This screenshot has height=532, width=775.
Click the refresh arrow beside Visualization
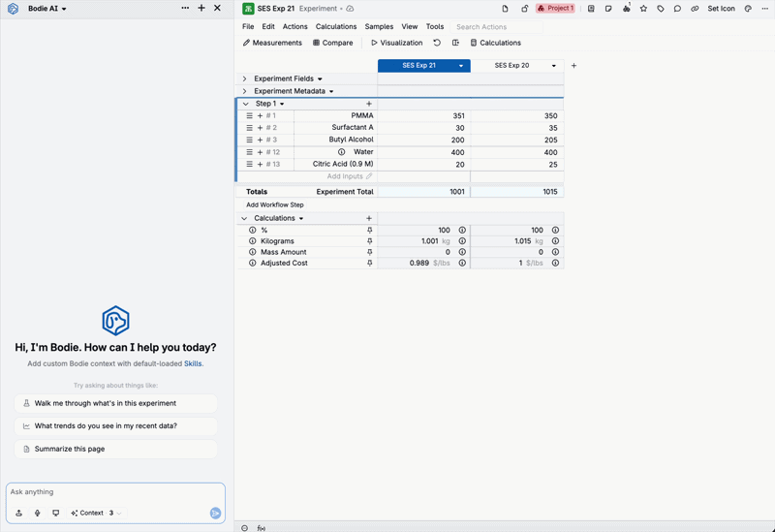click(x=437, y=43)
